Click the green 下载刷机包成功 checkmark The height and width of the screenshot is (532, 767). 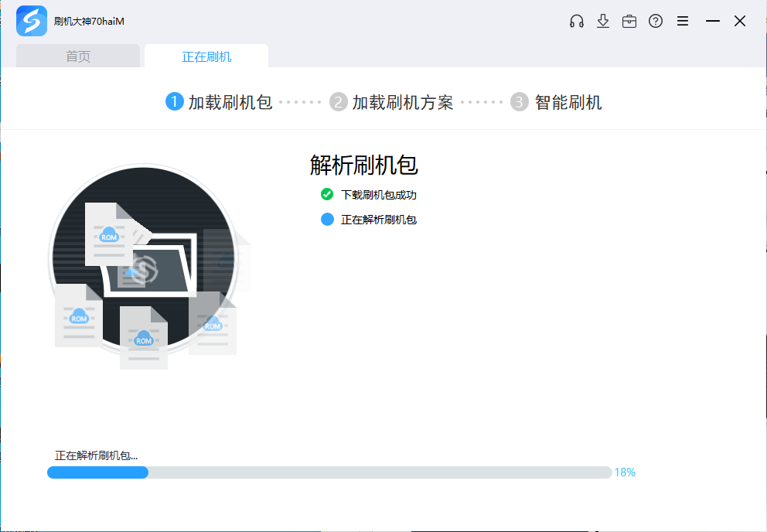(x=327, y=194)
